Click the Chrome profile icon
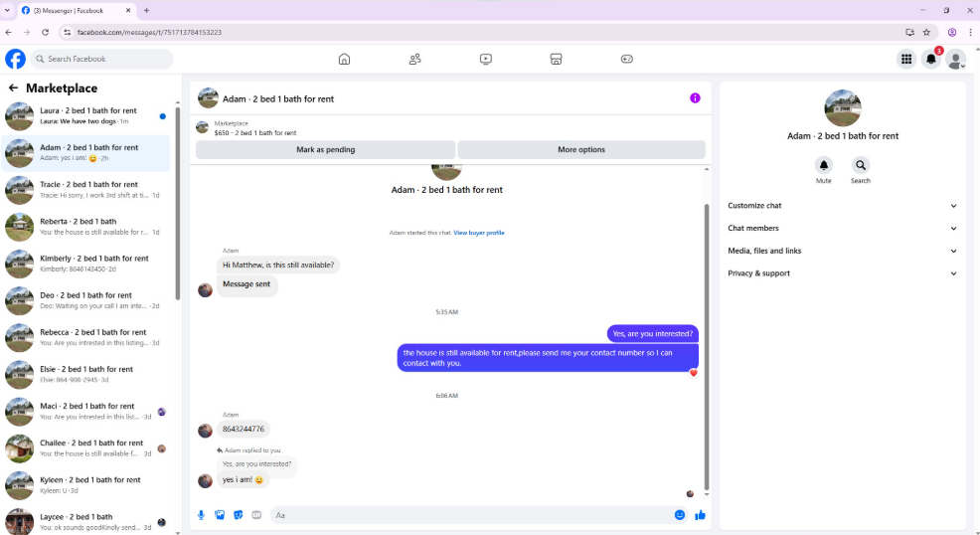 [952, 33]
